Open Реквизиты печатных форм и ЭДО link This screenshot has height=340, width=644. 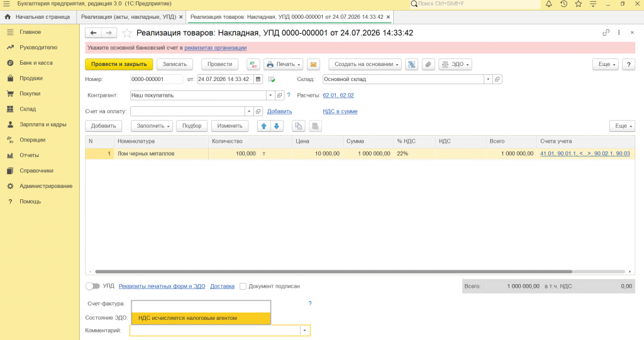(x=162, y=286)
